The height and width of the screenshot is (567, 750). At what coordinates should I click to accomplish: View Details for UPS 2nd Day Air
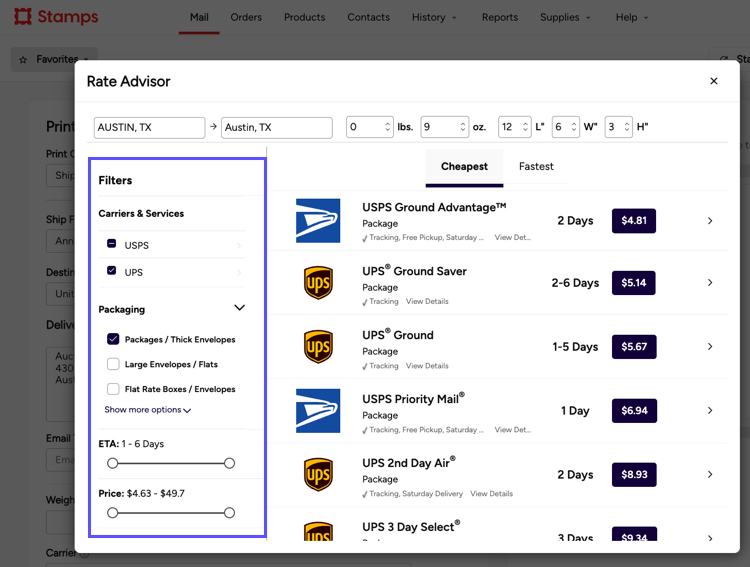[491, 494]
